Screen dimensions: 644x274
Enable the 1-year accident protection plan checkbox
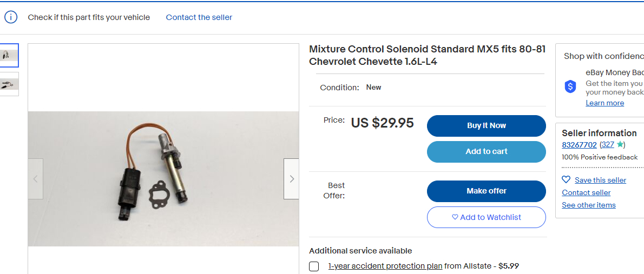314,266
